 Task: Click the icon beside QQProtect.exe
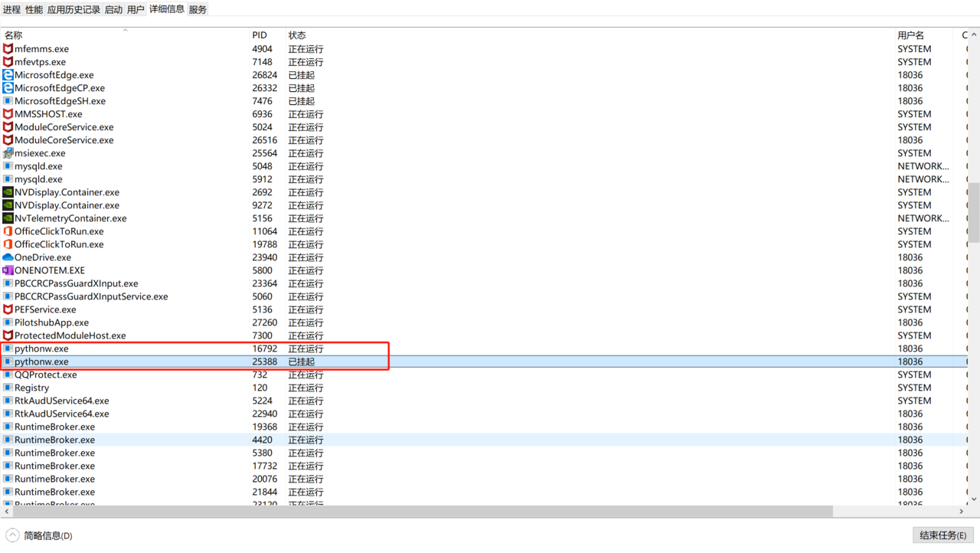[x=8, y=375]
